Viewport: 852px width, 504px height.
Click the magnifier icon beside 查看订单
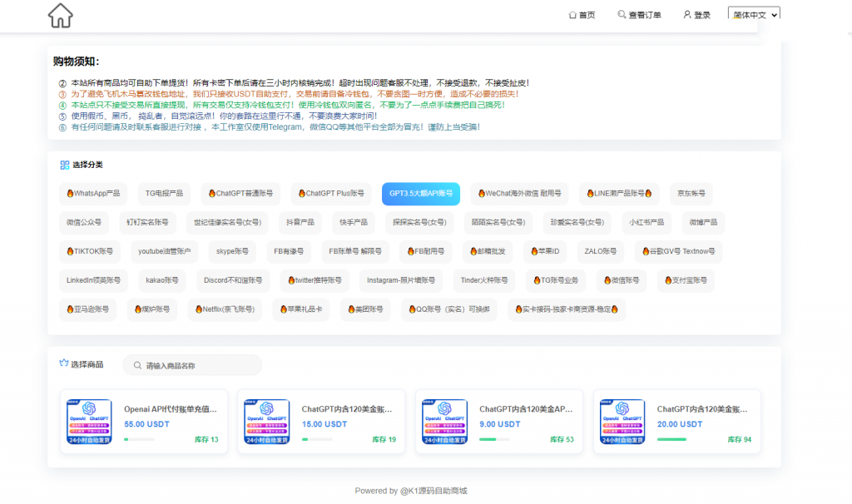[619, 14]
